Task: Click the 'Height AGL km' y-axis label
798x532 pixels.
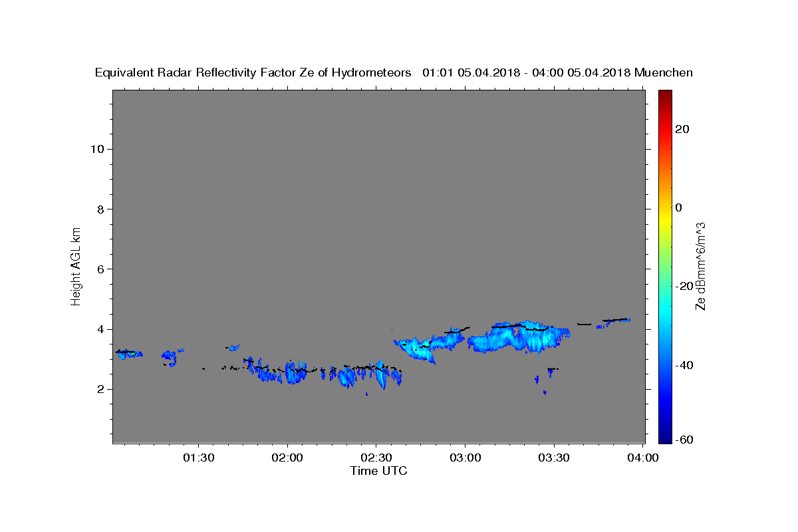Action: (76, 265)
